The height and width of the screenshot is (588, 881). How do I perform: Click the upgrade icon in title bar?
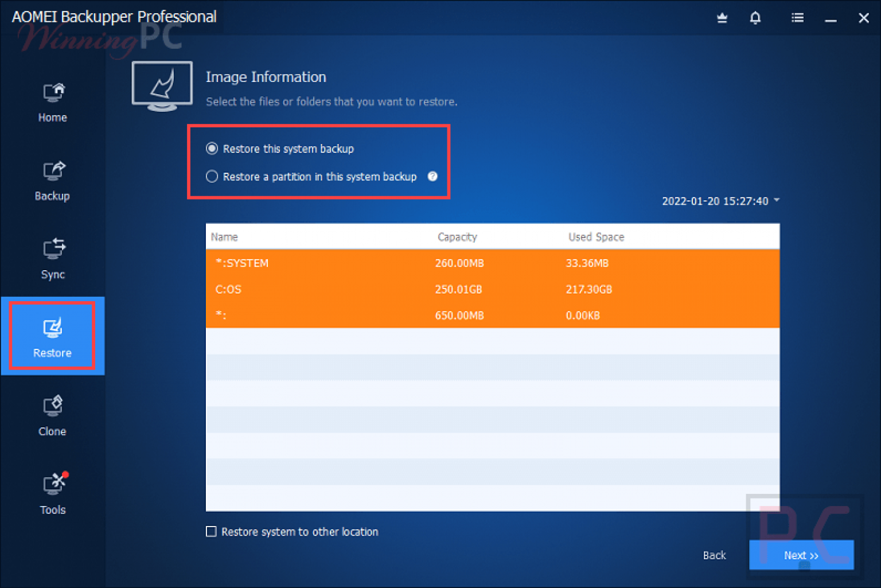722,18
